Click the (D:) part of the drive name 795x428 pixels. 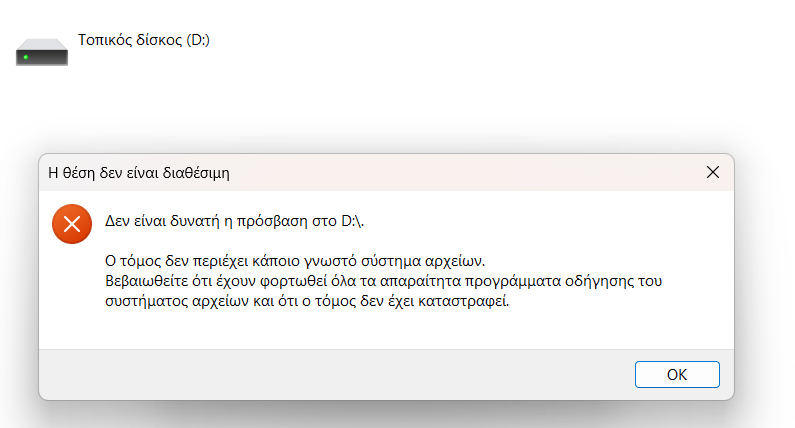[x=198, y=40]
